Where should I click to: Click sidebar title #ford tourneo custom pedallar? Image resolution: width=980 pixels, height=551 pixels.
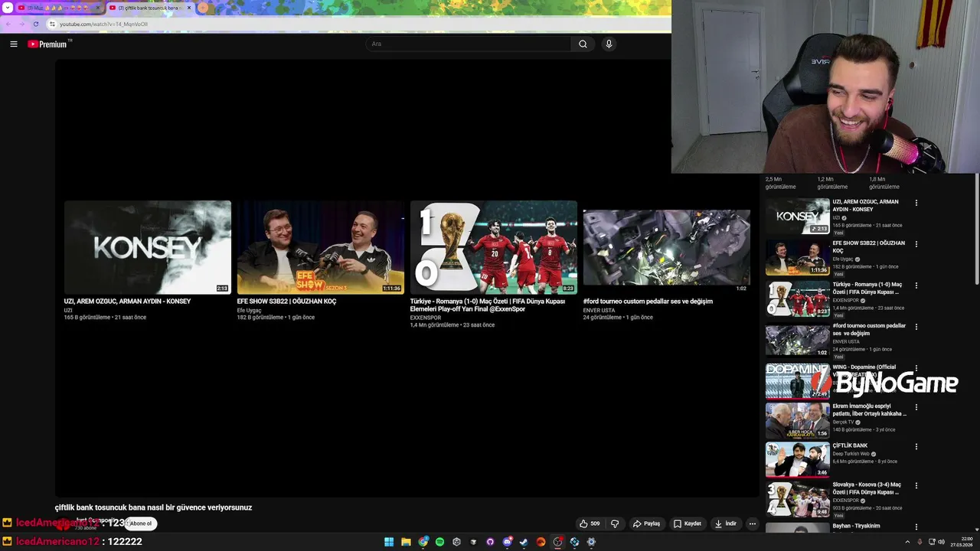(869, 329)
